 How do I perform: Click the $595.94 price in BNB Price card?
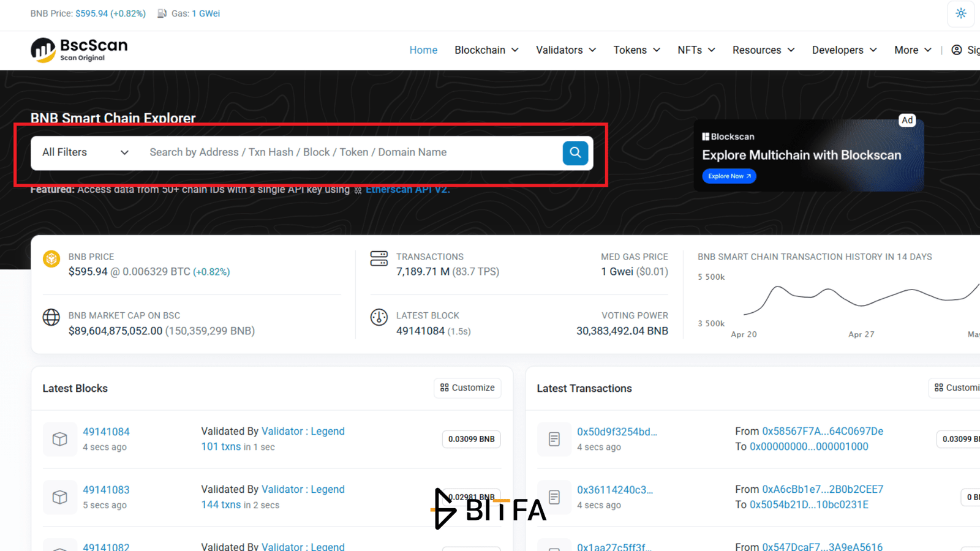coord(88,271)
